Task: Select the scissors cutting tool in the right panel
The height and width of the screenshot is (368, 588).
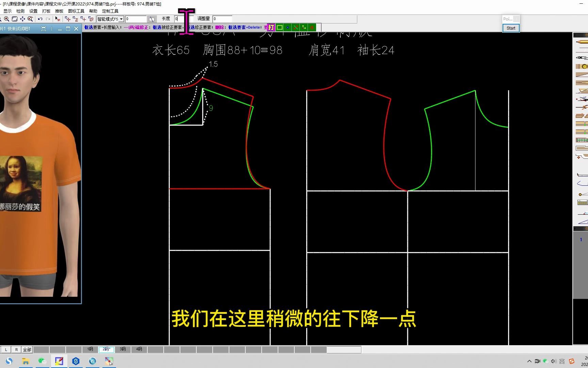Action: [582, 99]
